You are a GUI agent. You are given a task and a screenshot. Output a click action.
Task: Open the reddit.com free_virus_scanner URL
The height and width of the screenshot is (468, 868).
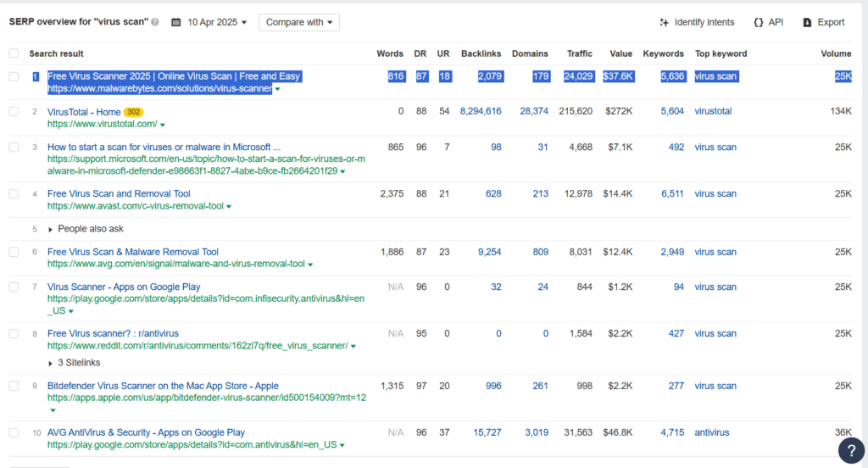(198, 346)
